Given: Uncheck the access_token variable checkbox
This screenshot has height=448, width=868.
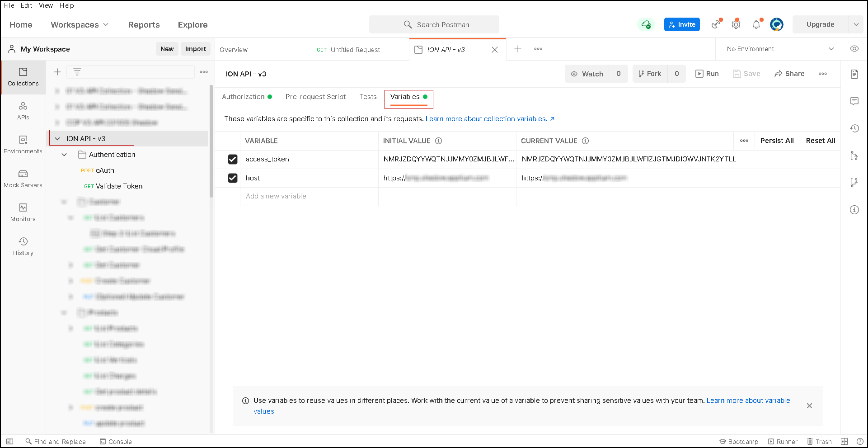Looking at the screenshot, I should click(233, 159).
